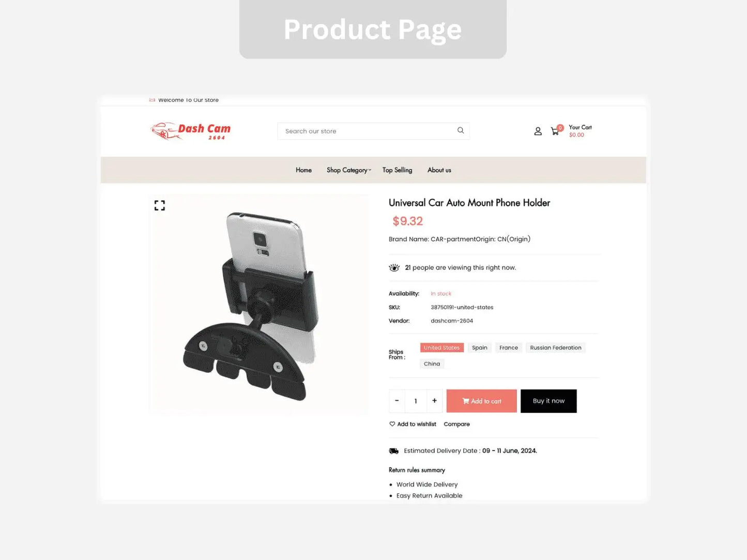Expand the Shop Category dropdown

point(349,170)
